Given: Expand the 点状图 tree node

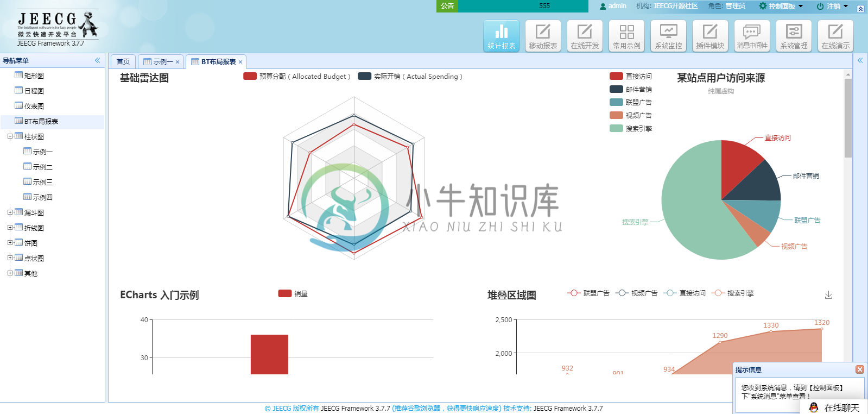Looking at the screenshot, I should [x=10, y=258].
